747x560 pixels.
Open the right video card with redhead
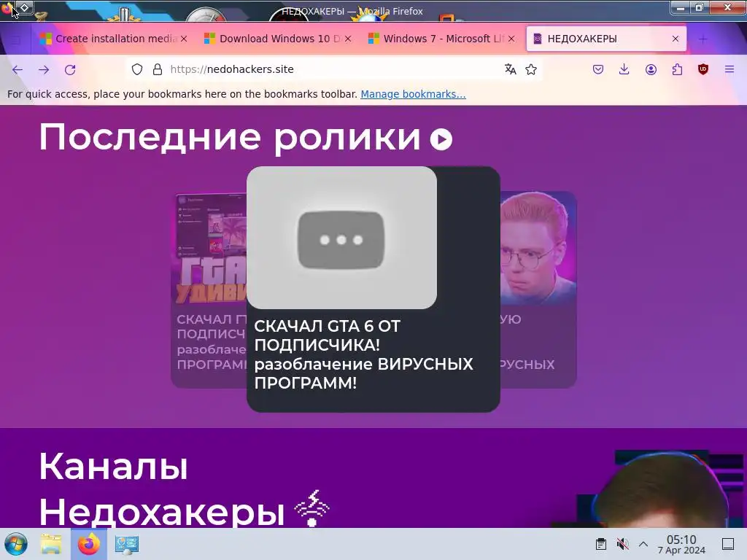click(x=538, y=290)
